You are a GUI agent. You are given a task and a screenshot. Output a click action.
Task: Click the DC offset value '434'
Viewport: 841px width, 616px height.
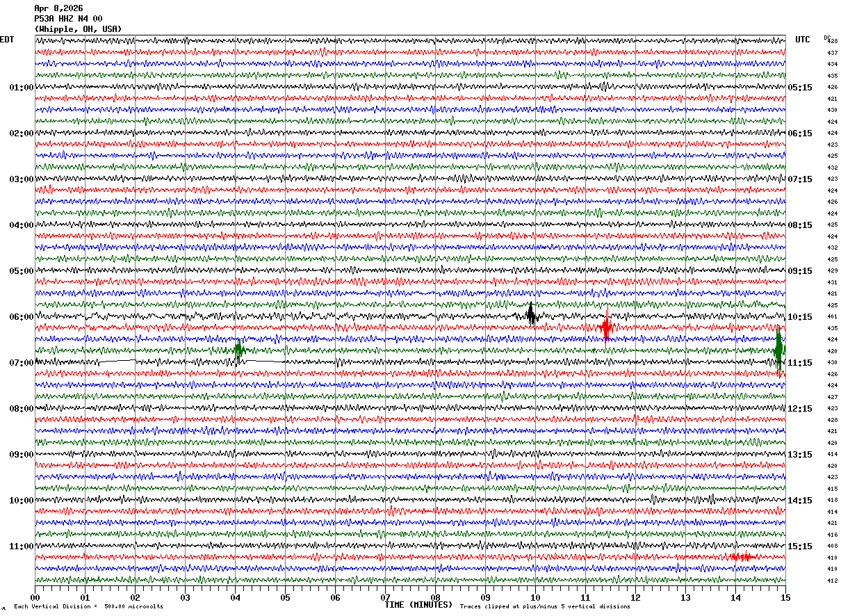pos(832,64)
